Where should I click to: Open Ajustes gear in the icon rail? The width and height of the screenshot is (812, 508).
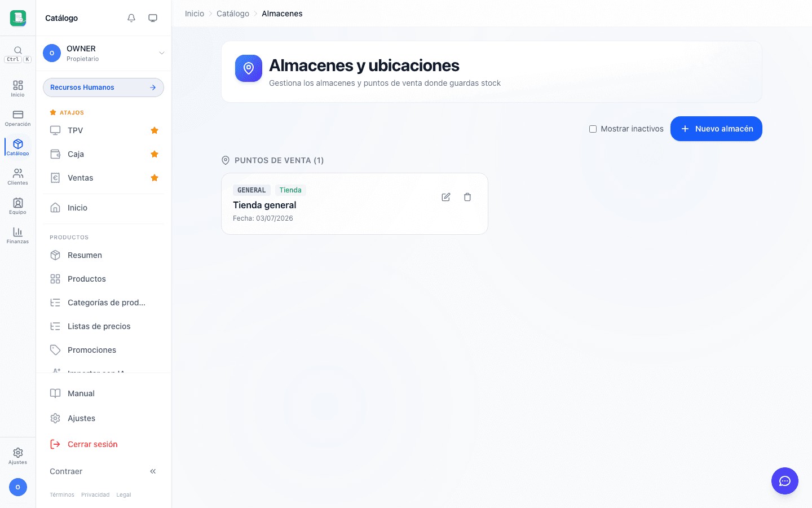(18, 456)
